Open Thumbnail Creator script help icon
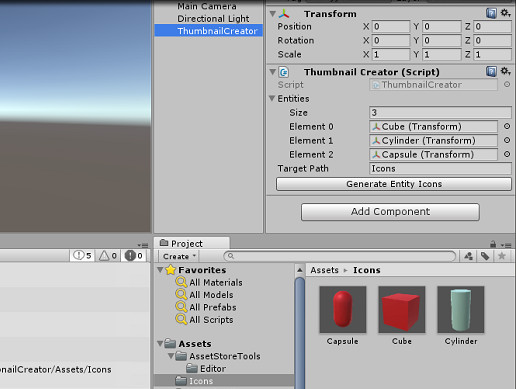The image size is (516, 389). coord(491,71)
